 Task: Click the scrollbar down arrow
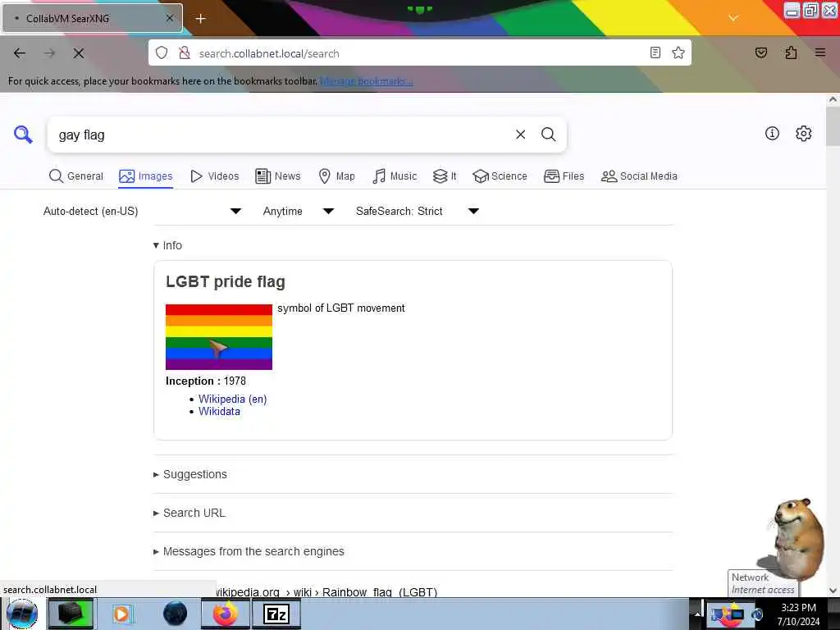pyautogui.click(x=833, y=591)
